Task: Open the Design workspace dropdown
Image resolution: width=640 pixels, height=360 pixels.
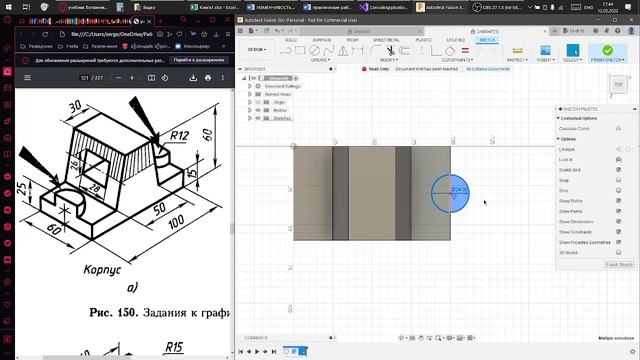Action: [x=257, y=49]
